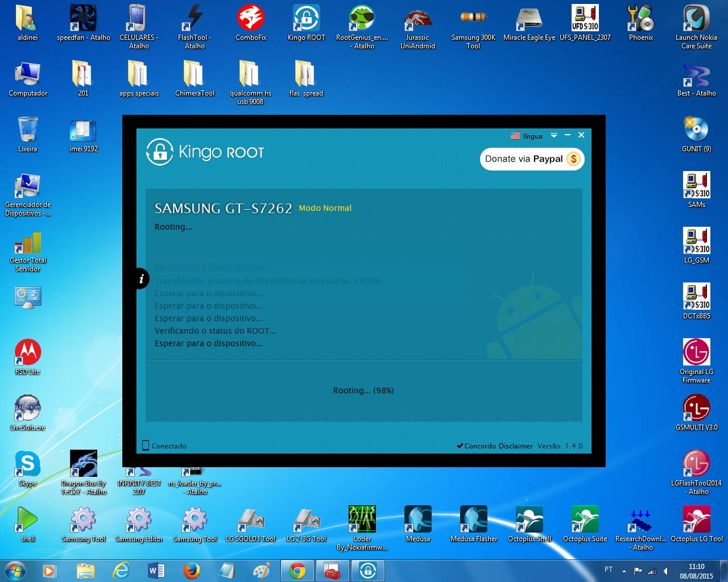Select the Octoplus LG Tool icon

pyautogui.click(x=697, y=525)
